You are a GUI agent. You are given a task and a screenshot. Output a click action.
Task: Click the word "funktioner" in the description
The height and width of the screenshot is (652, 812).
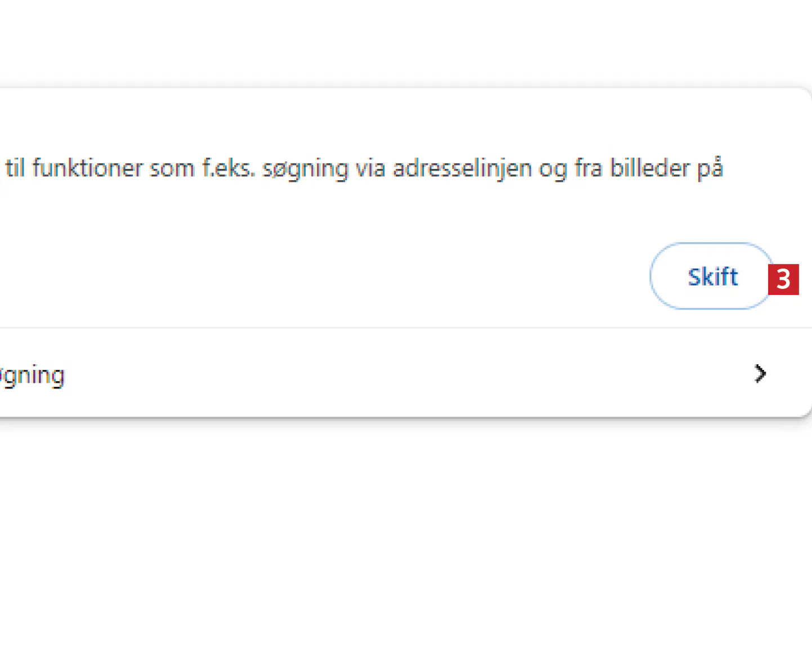point(87,168)
